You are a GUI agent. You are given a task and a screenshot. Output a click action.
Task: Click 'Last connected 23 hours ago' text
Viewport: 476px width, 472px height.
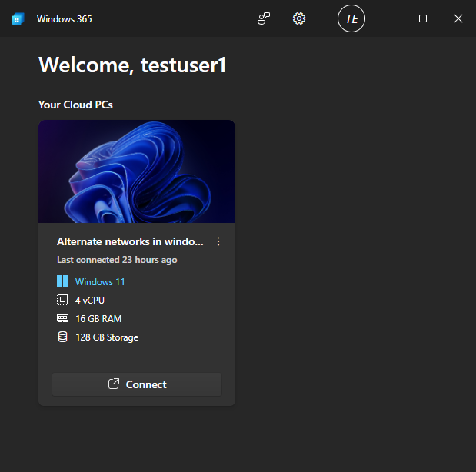pyautogui.click(x=117, y=260)
